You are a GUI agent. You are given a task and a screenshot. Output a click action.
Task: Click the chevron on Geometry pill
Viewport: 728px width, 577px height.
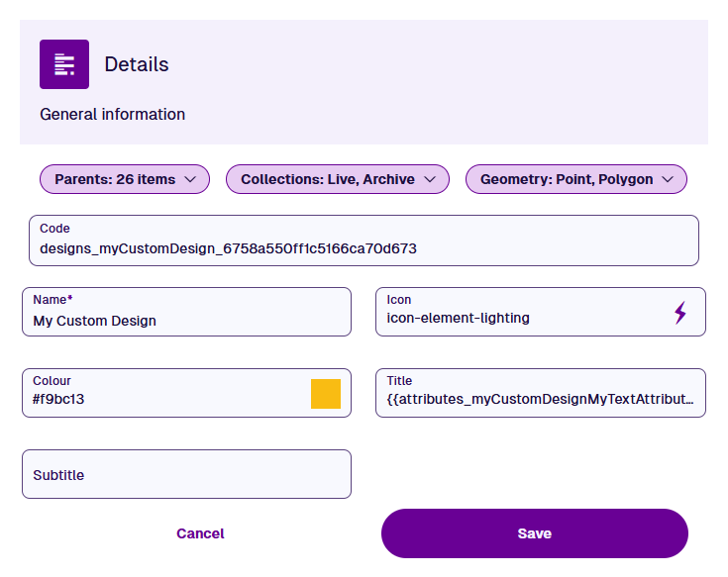668,179
